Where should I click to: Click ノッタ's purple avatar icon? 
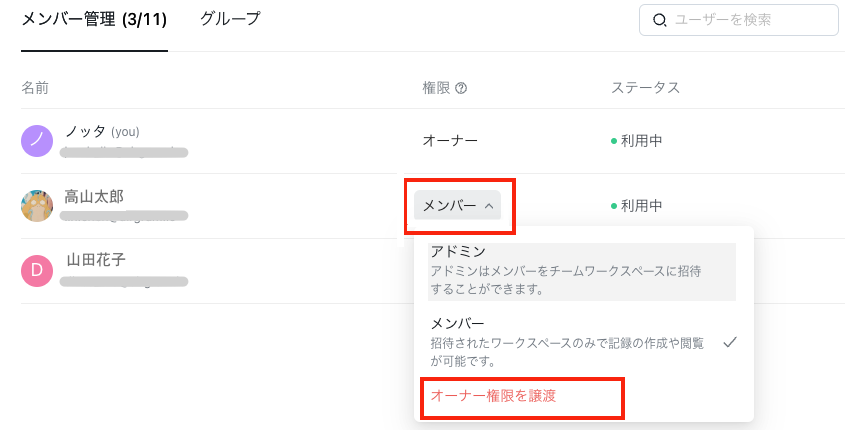click(x=37, y=141)
